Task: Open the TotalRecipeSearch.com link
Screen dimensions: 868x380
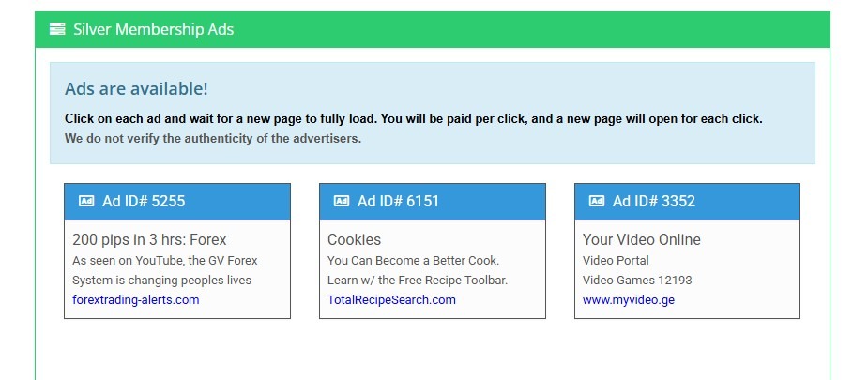Action: [391, 300]
